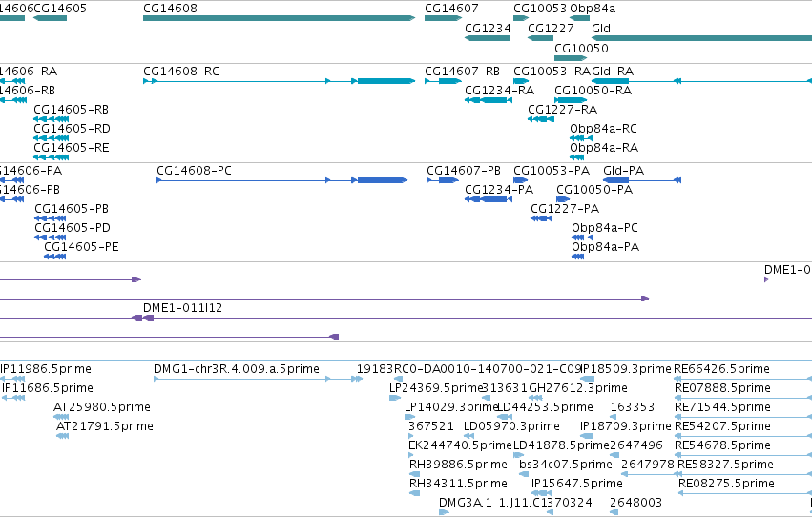Click the RE54207.5prime EST label
This screenshot has width=812, height=517.
click(x=722, y=426)
